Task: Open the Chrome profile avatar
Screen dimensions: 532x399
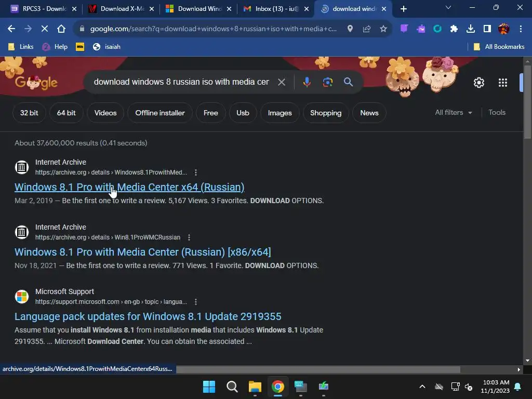Action: click(x=503, y=29)
